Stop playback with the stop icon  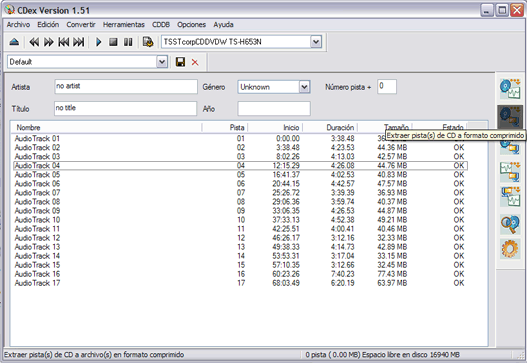113,42
